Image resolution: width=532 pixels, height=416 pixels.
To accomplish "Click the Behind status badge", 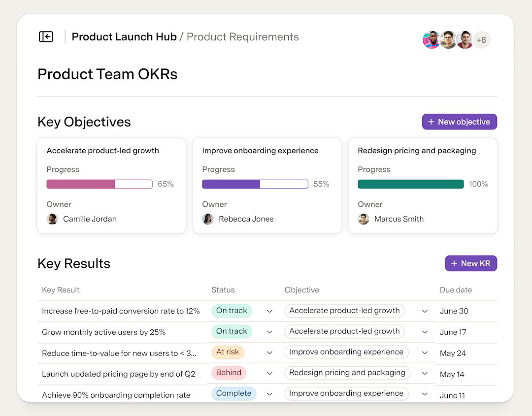I will point(229,373).
